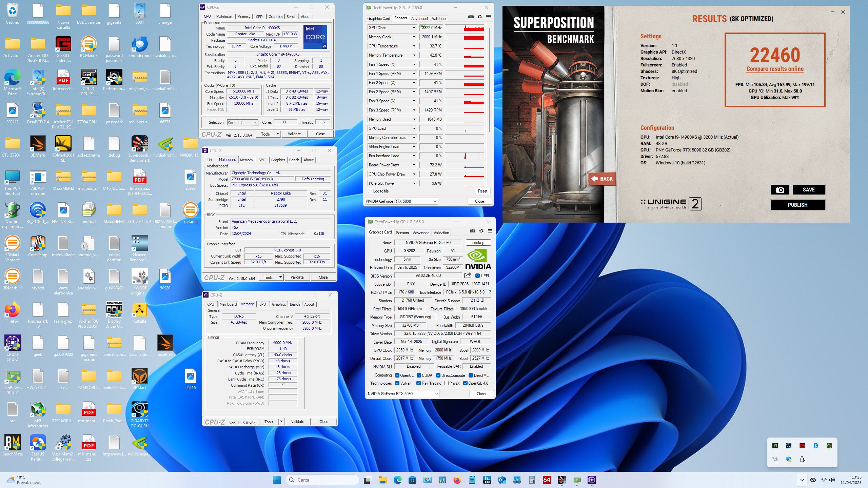Open the GPU-Z Graphics Card hamburger menu

[x=490, y=231]
